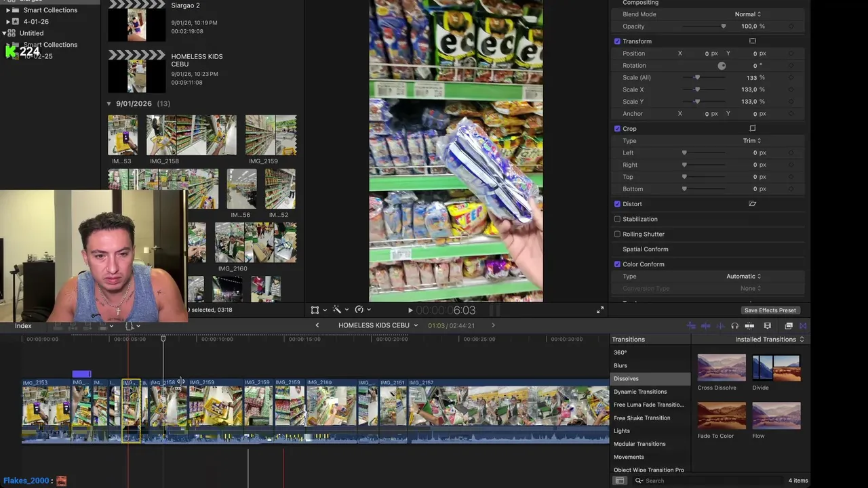Click the timeline tool selector icon

coord(130,326)
